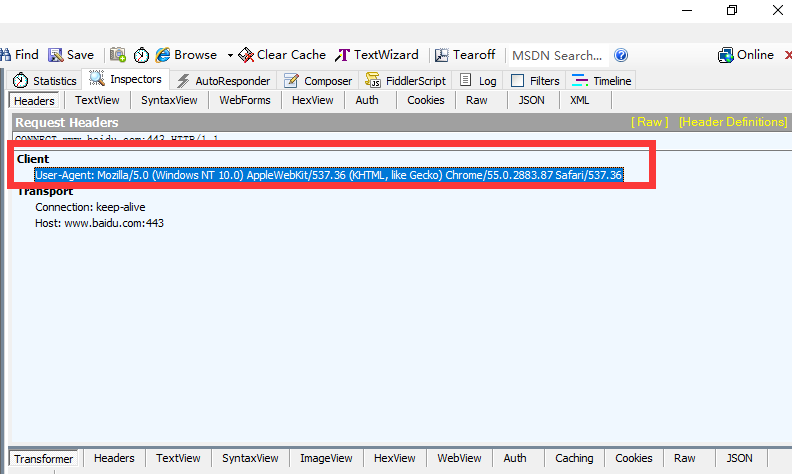The width and height of the screenshot is (792, 474).
Task: Click the MSDN Search input field
Action: [x=557, y=55]
